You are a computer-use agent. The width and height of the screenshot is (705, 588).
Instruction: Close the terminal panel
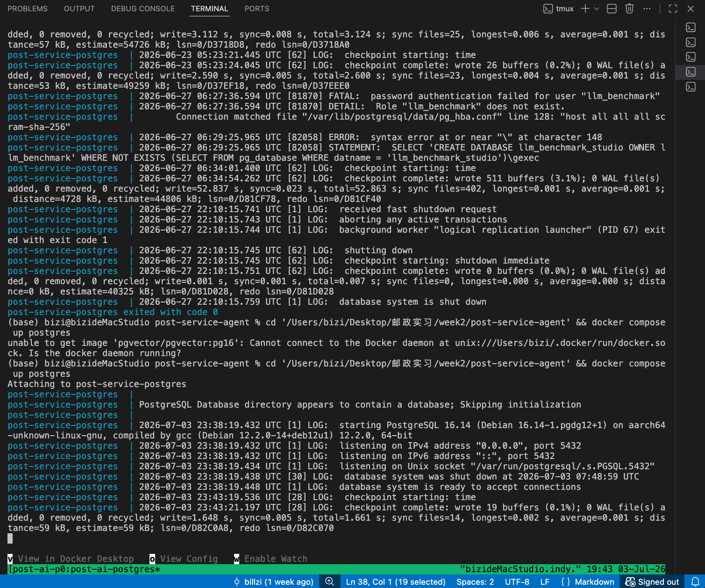pyautogui.click(x=691, y=8)
